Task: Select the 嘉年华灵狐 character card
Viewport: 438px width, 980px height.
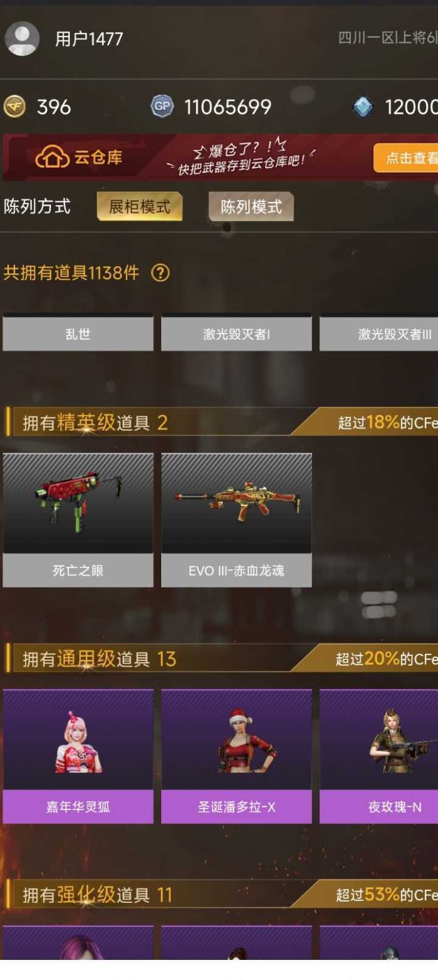Action: (78, 757)
